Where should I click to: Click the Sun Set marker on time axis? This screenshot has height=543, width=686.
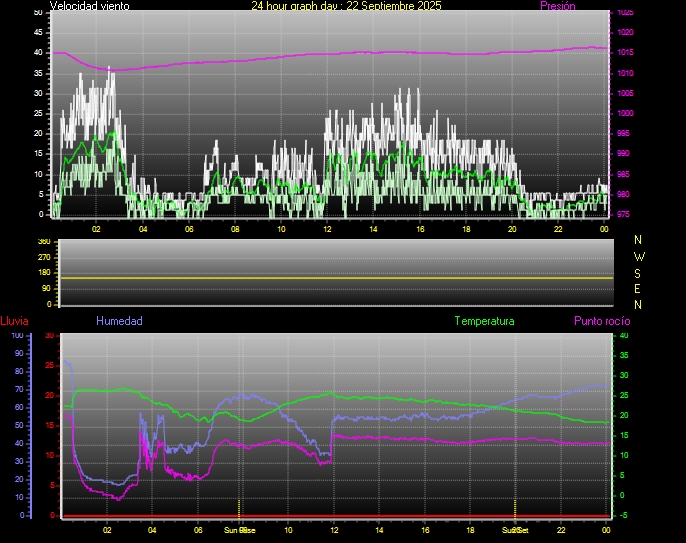(x=514, y=530)
